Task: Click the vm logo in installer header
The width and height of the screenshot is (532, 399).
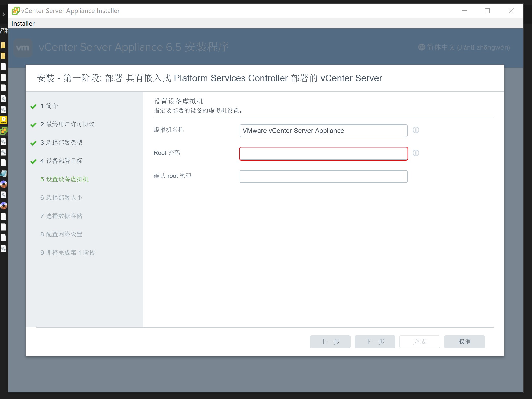Action: (23, 48)
